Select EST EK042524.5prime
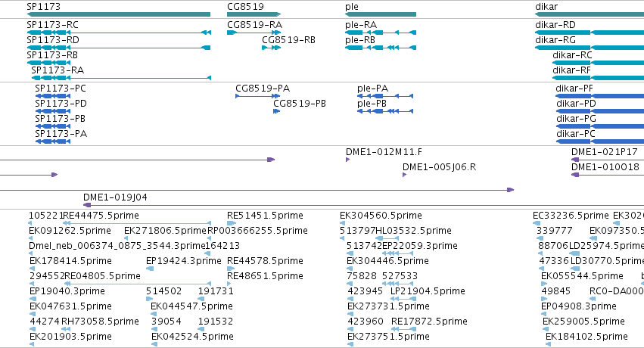644x348 pixels. (193, 337)
